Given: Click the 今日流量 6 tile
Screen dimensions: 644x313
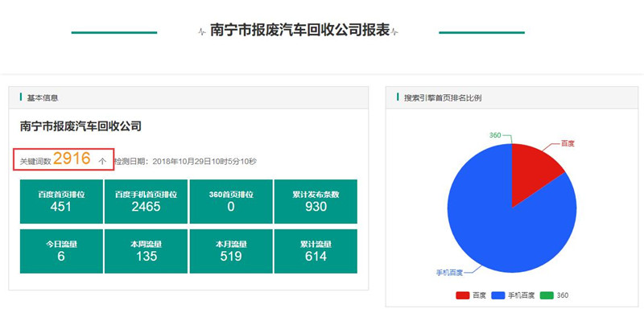Looking at the screenshot, I should 61,251.
